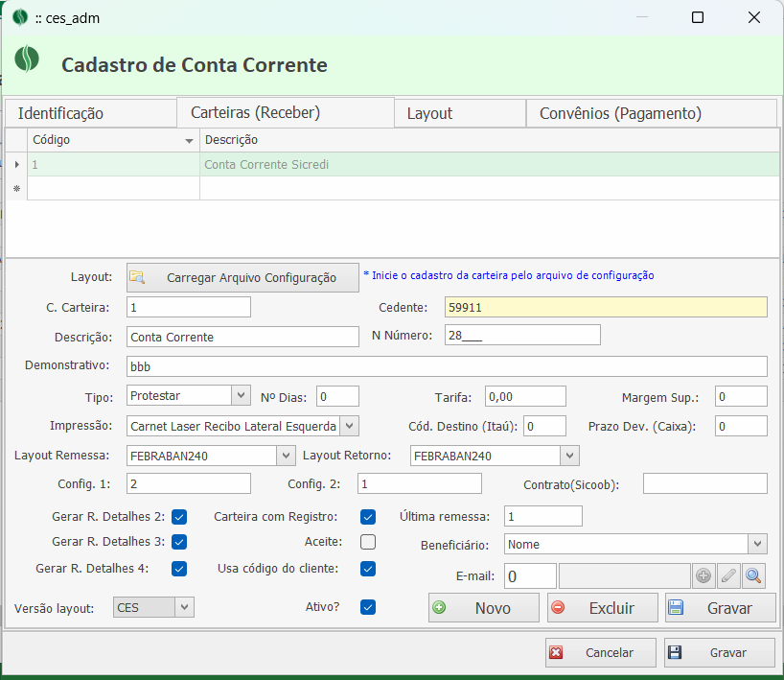Toggle Gerar R. Detalhes 2 checkbox
784x680 pixels.
[x=179, y=517]
